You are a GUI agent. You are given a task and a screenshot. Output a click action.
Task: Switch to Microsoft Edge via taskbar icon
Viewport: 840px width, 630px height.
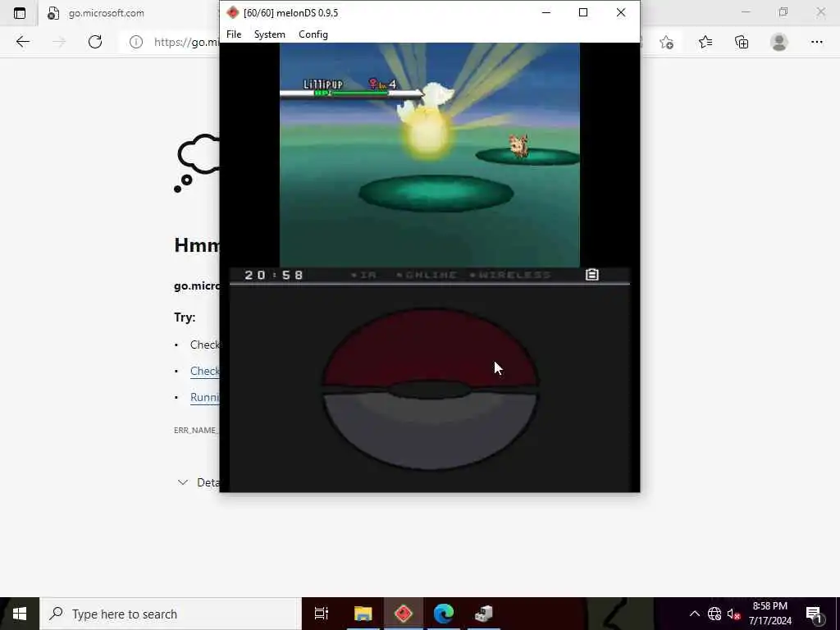click(444, 614)
